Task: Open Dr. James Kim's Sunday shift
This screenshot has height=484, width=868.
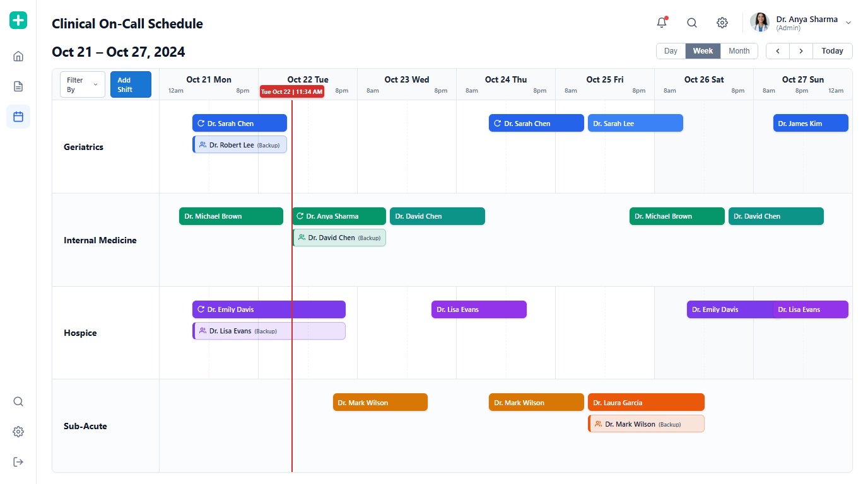Action: coord(811,123)
